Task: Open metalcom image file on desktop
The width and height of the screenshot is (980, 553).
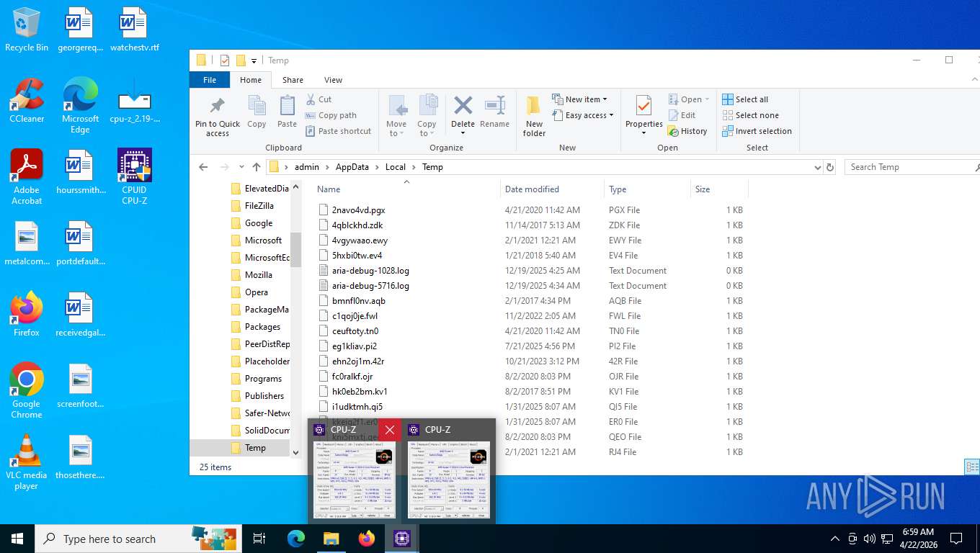Action: tap(27, 243)
